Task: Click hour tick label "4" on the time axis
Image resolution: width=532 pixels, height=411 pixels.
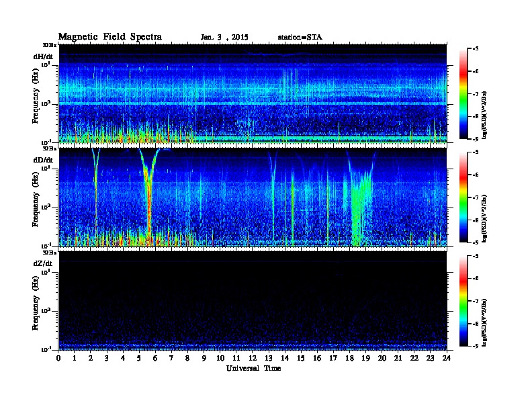Action: click(123, 358)
